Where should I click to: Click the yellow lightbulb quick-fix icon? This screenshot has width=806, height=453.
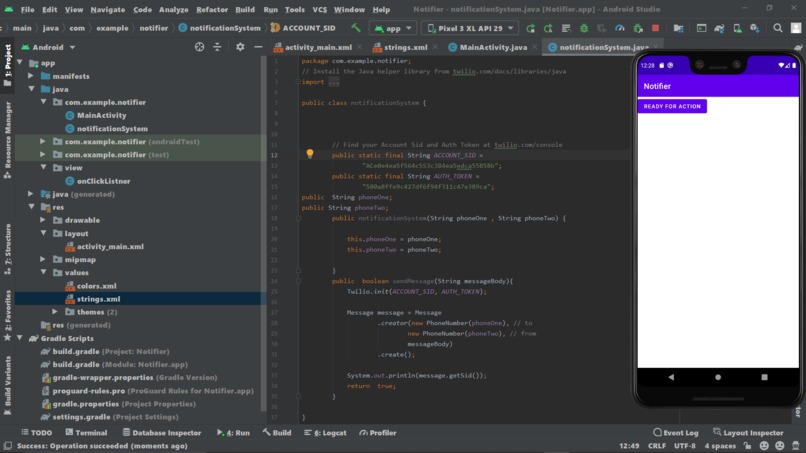[x=309, y=154]
